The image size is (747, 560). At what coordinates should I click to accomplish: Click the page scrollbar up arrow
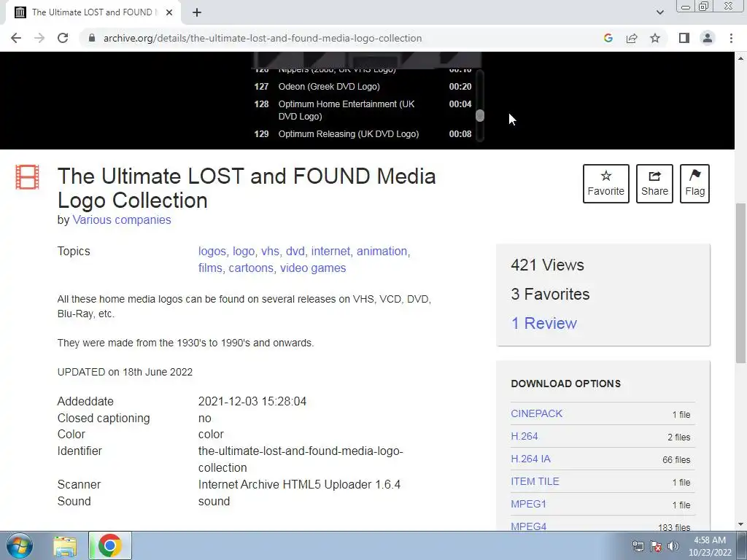pos(741,58)
